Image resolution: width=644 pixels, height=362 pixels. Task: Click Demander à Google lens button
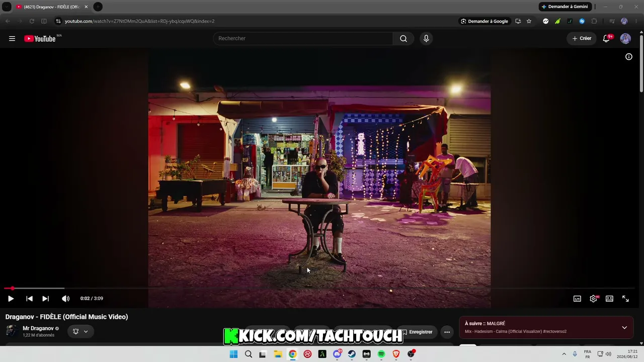[x=485, y=21]
